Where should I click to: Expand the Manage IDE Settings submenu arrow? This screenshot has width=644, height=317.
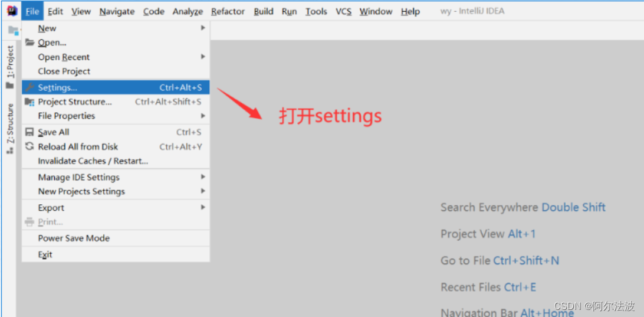tap(203, 177)
